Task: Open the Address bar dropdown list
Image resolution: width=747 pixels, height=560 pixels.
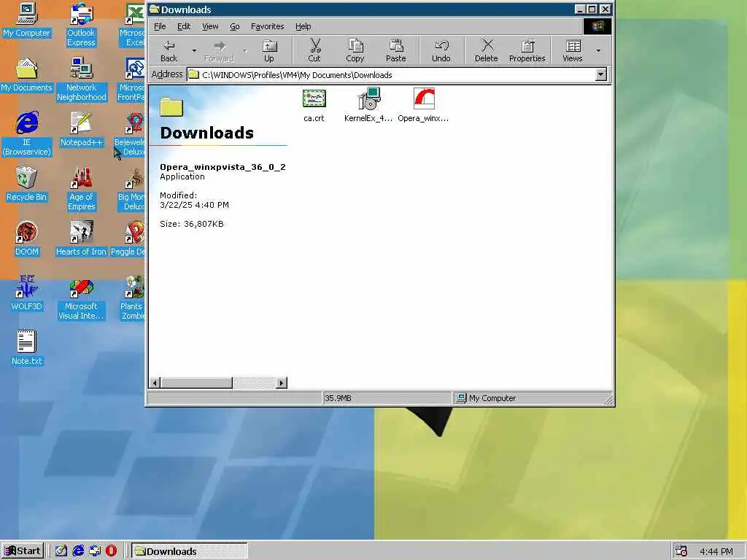Action: click(601, 75)
